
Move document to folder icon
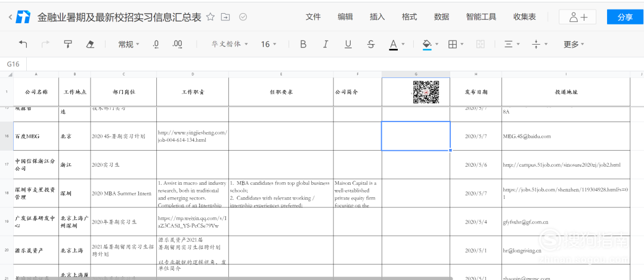[x=225, y=17]
